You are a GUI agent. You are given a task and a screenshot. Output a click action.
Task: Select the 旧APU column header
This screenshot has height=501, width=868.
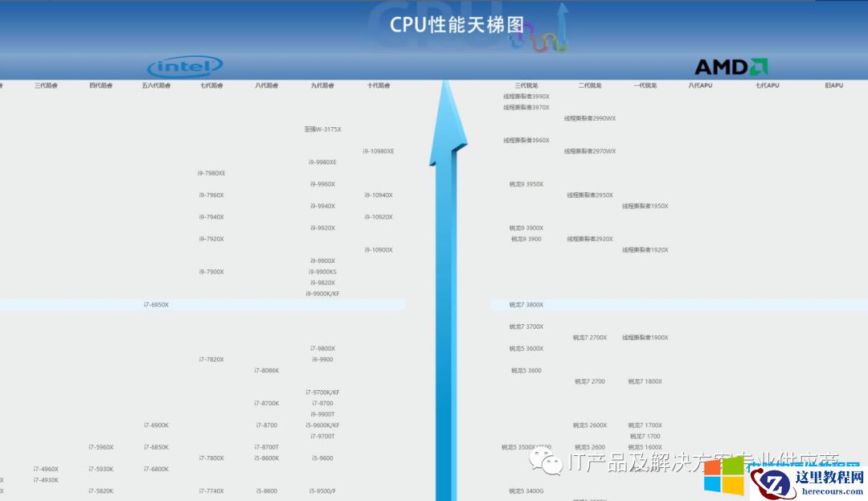click(x=833, y=85)
